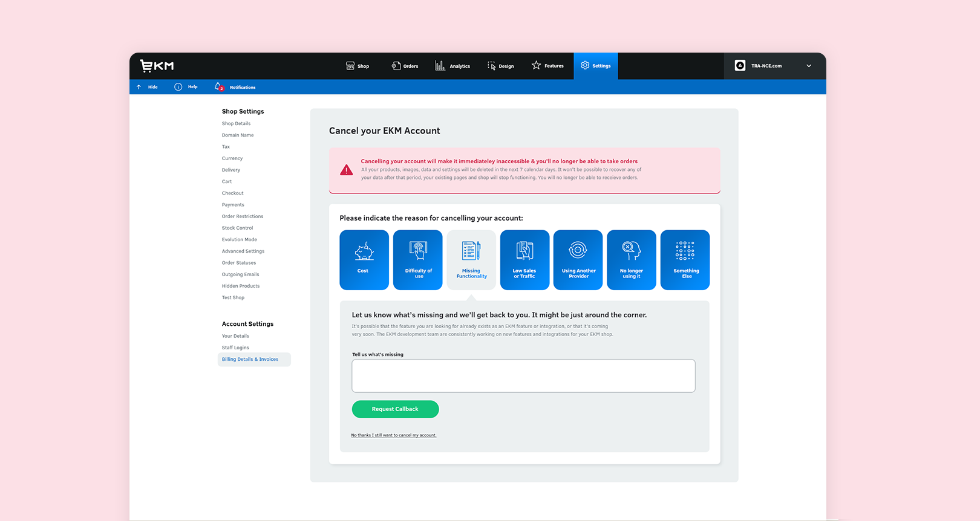Viewport: 980px width, 521px height.
Task: Click the Request Callback button
Action: (396, 409)
